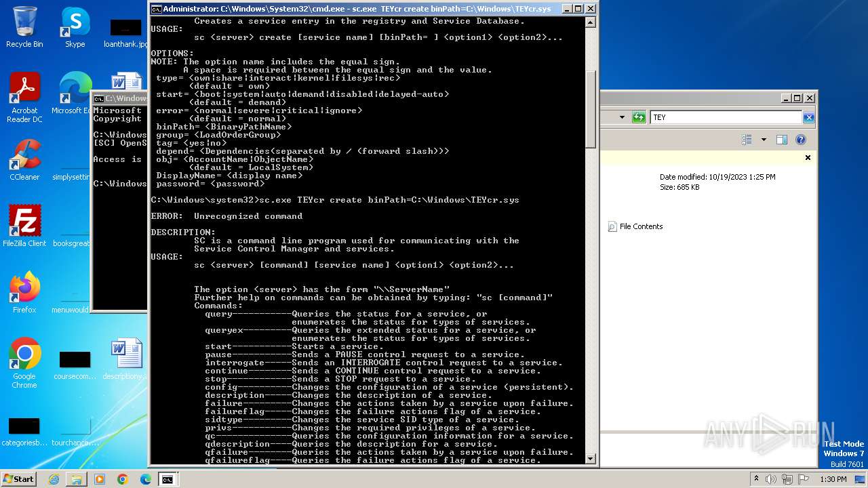Launch Skype from the desktop
This screenshot has height=488, width=868.
(75, 27)
